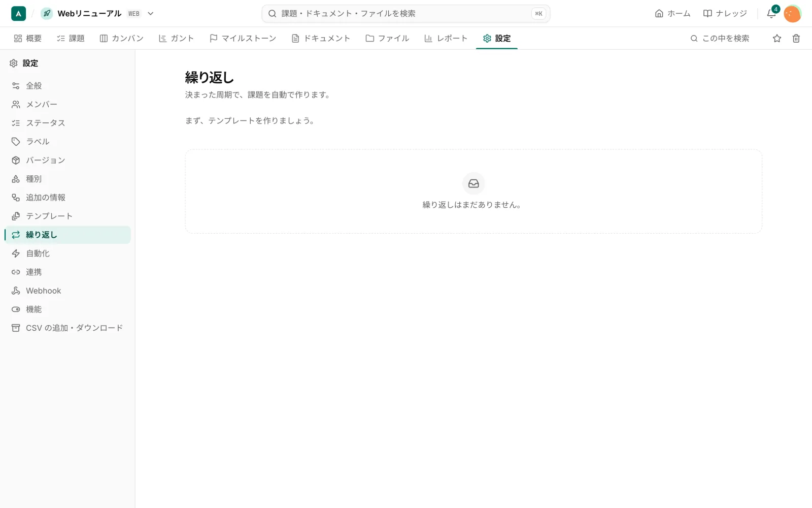This screenshot has width=812, height=508.
Task: Open 全般 settings in sidebar
Action: (67, 86)
